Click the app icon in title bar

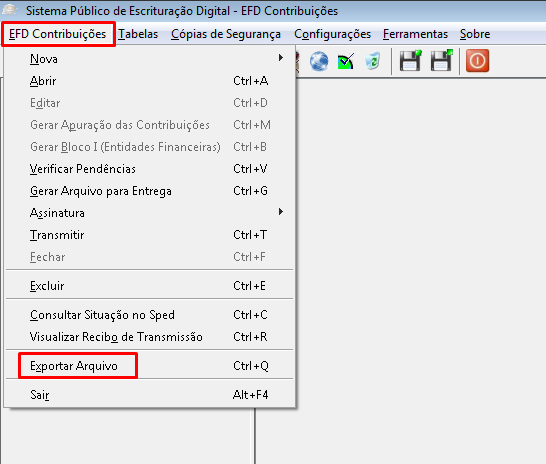pyautogui.click(x=9, y=9)
